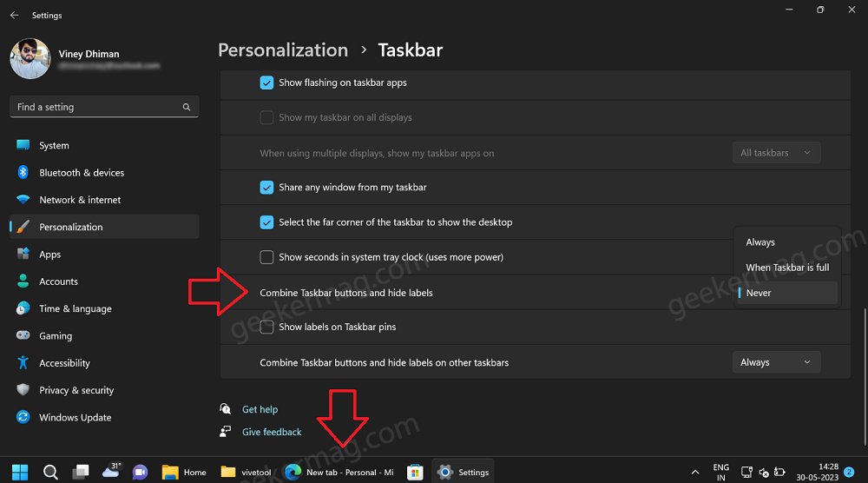Click the Personalization paintbrush icon
This screenshot has width=868, height=483.
[23, 227]
